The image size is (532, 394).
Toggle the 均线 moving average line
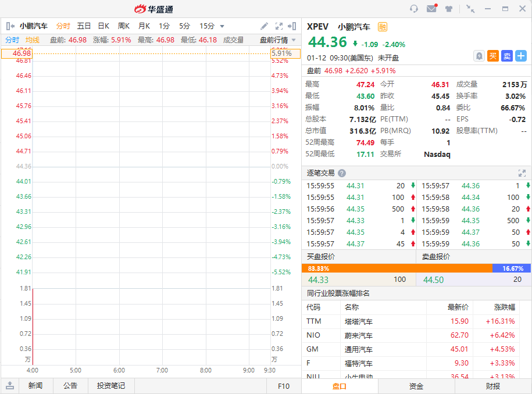(x=33, y=40)
